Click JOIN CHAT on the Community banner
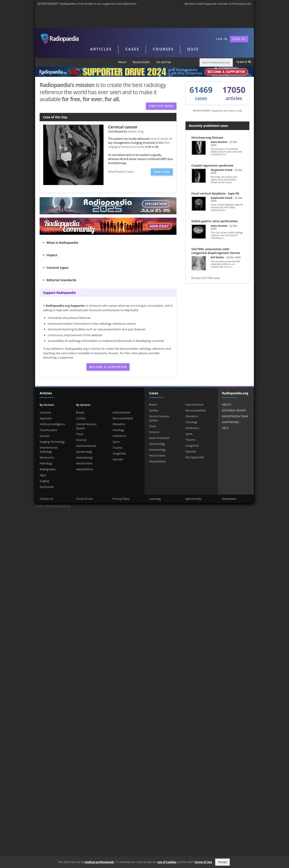This screenshot has width=289, height=868. 159,226
